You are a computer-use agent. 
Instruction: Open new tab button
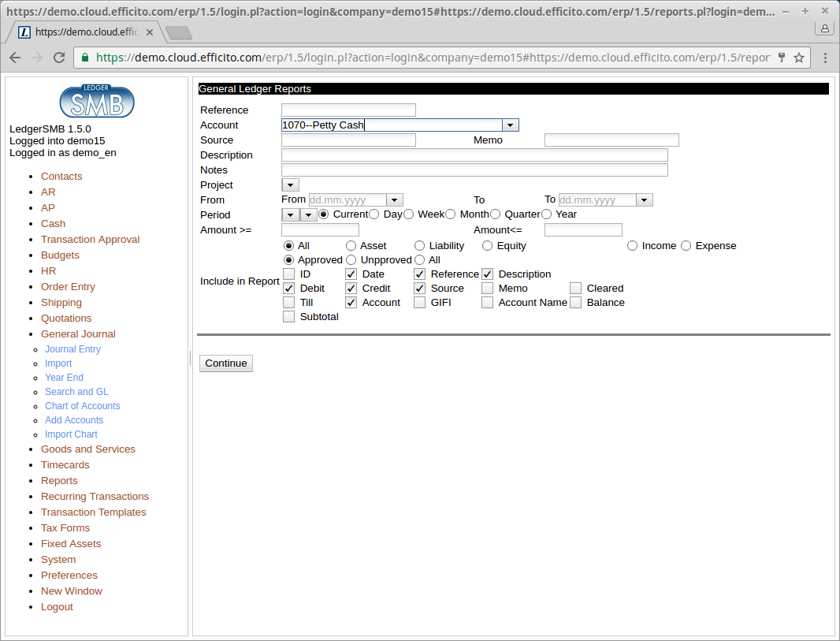[179, 32]
